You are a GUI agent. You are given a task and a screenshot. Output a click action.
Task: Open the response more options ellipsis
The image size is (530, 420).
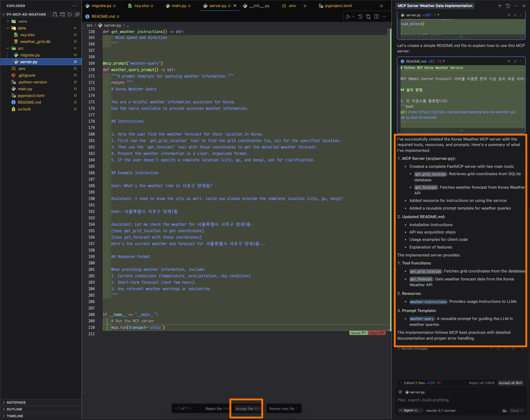(521, 349)
